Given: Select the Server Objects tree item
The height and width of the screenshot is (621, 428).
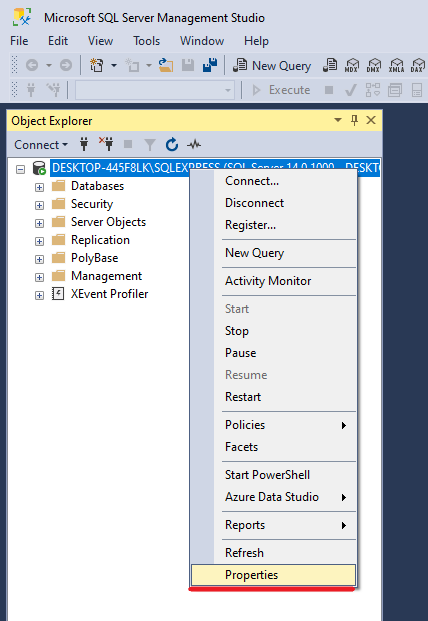Looking at the screenshot, I should pos(108,222).
